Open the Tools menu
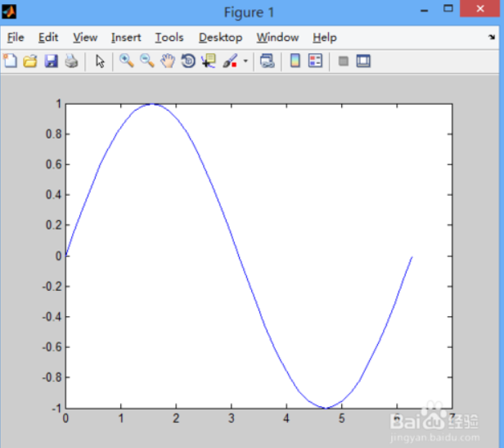 (169, 38)
